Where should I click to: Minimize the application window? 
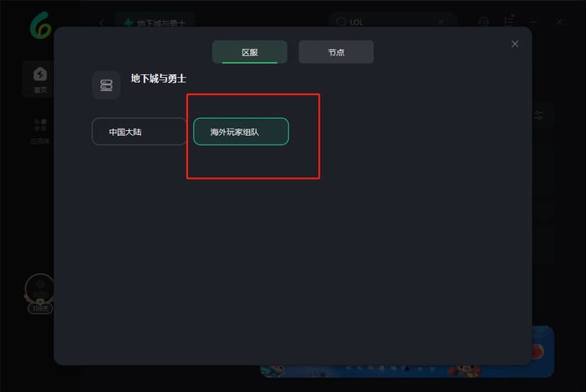(535, 22)
